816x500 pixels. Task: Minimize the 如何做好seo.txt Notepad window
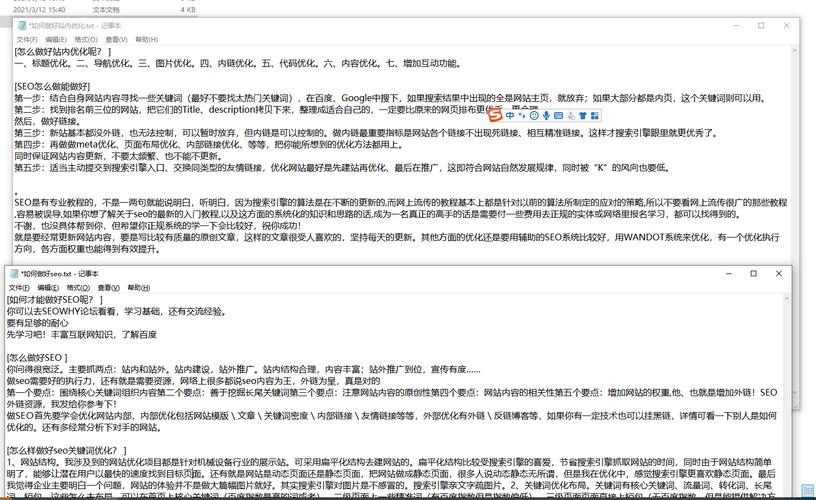(729, 274)
